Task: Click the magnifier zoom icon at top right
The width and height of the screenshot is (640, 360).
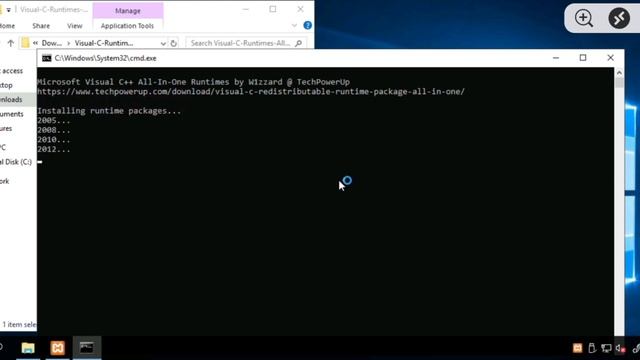Action: tap(584, 18)
